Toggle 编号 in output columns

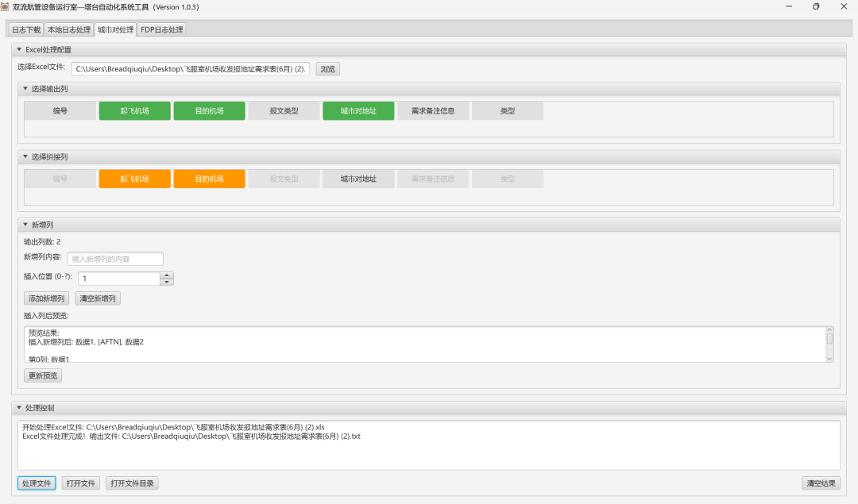60,111
